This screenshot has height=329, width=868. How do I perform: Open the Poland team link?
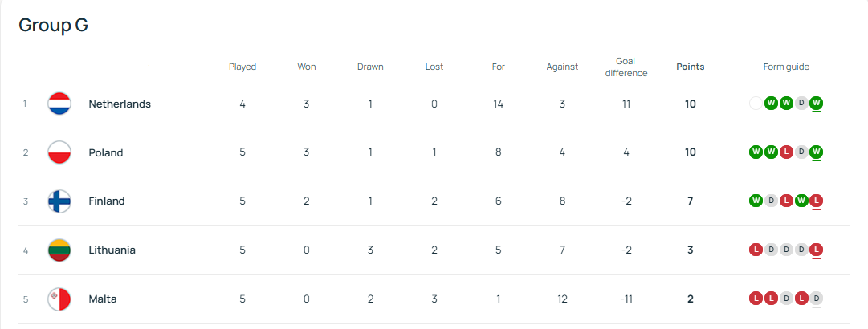point(106,152)
